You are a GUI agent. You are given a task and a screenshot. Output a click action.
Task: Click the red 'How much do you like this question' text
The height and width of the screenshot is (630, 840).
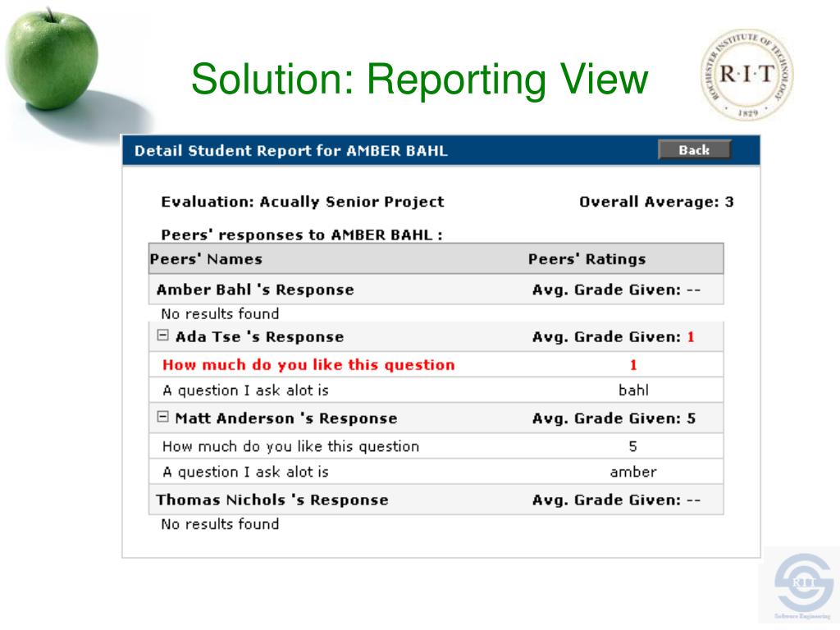308,365
